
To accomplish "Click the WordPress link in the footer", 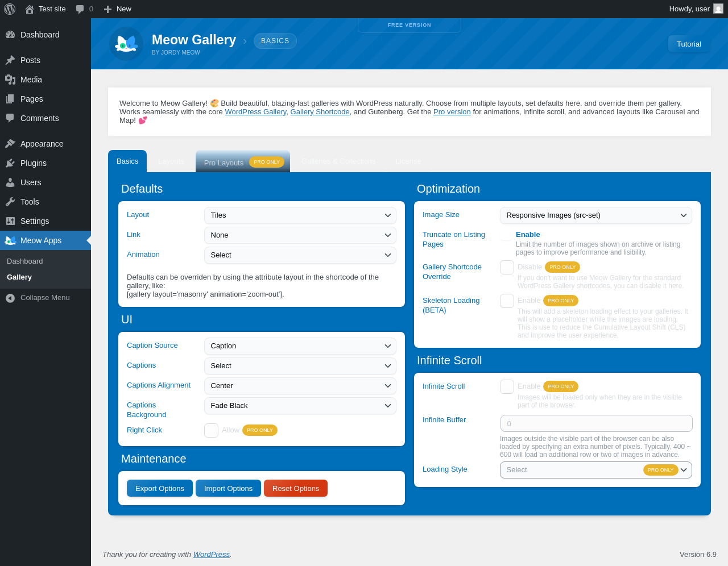I will [212, 555].
